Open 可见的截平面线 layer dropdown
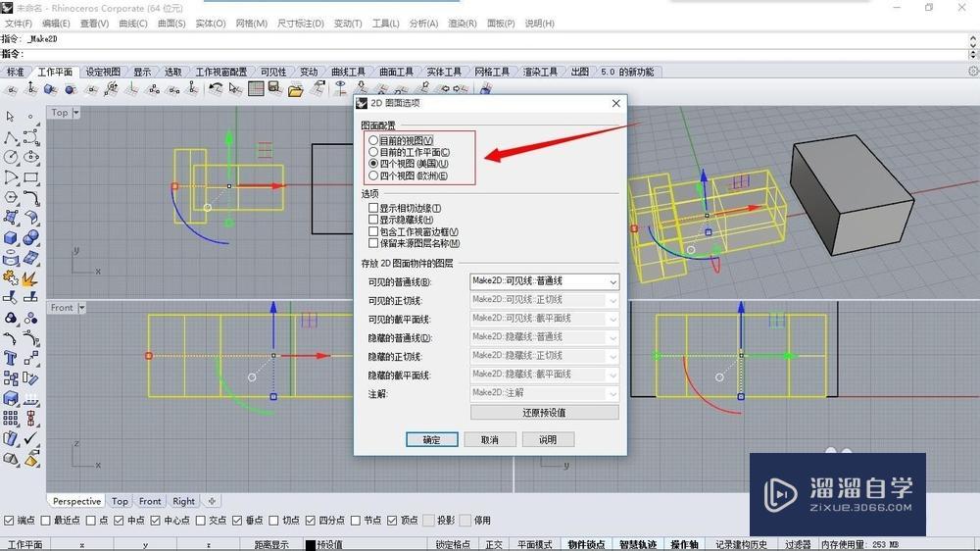This screenshot has height=551, width=980. 544,319
